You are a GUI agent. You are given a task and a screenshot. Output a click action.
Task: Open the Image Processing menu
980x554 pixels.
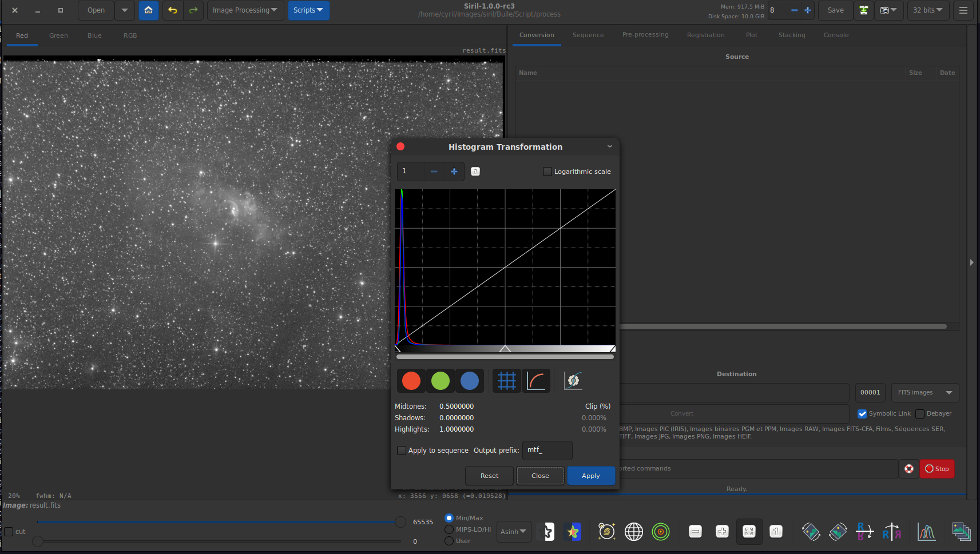[245, 10]
